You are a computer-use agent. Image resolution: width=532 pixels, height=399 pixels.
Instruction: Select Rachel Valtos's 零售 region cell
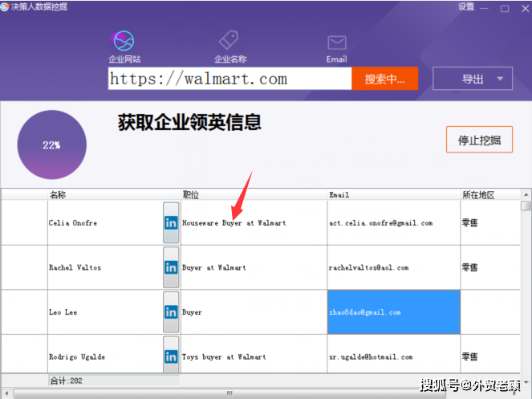coord(490,267)
